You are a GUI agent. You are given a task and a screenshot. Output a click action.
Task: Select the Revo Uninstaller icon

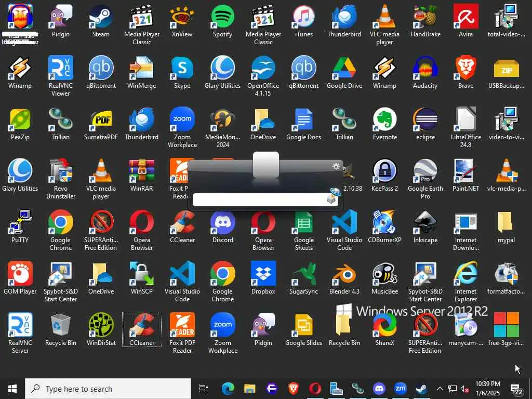(x=60, y=179)
